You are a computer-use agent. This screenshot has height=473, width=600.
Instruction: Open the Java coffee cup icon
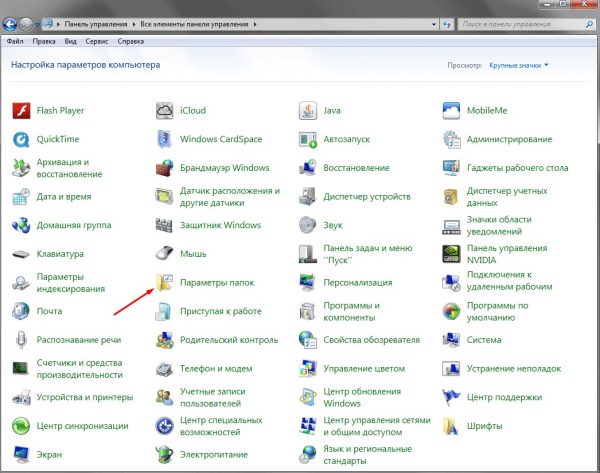pyautogui.click(x=308, y=111)
